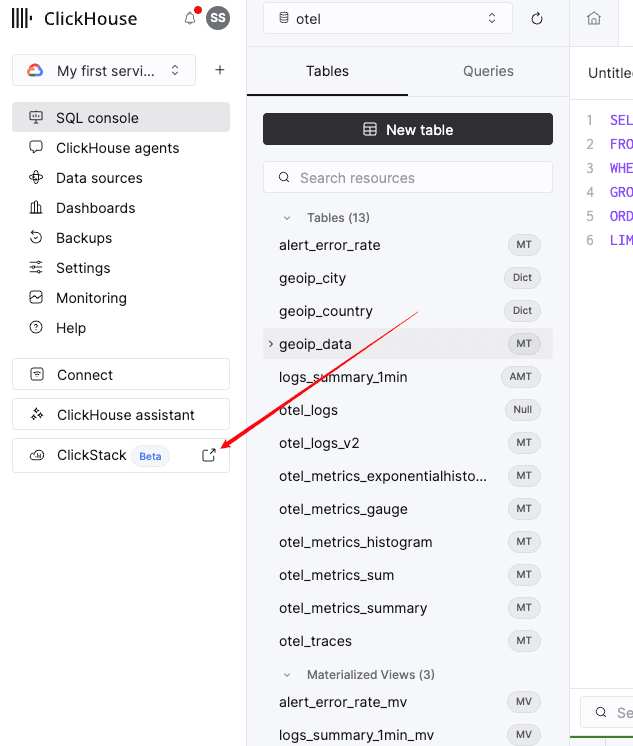This screenshot has width=633, height=746.
Task: Open ClickStack external link icon
Action: (x=209, y=455)
